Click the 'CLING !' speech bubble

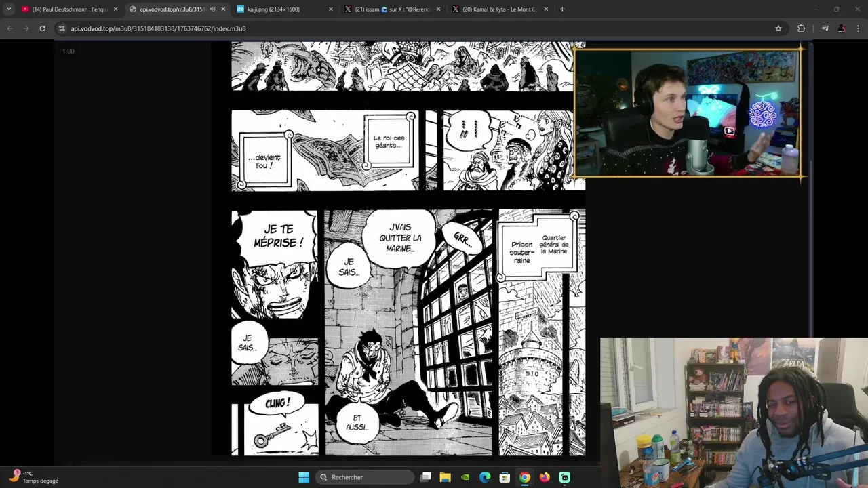point(277,405)
